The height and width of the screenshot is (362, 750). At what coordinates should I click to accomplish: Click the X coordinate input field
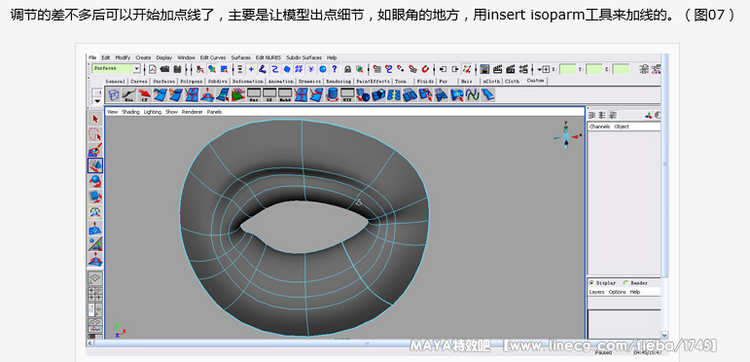[x=567, y=69]
